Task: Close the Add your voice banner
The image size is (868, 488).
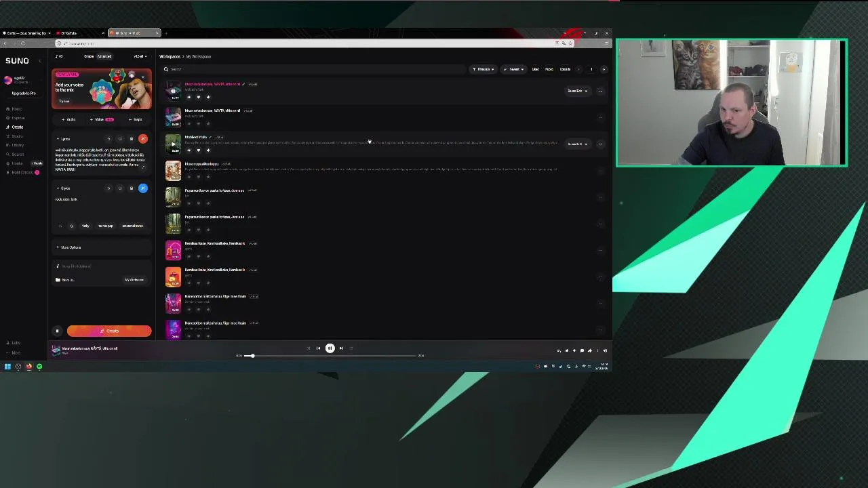Action: tap(142, 77)
